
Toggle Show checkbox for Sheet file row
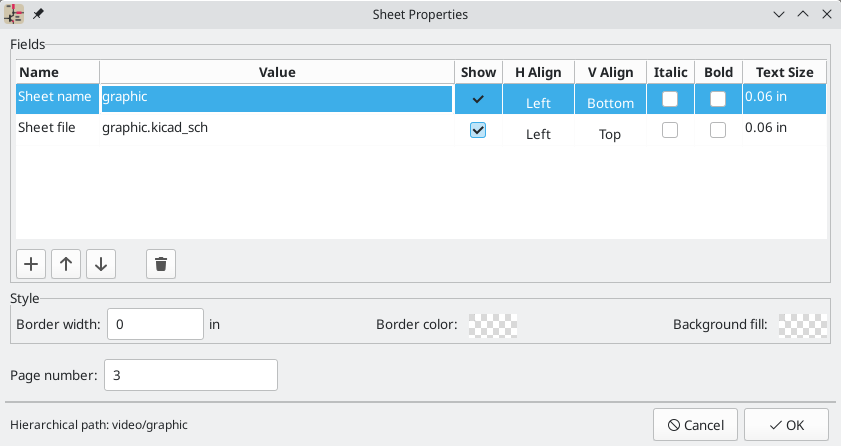tap(478, 130)
